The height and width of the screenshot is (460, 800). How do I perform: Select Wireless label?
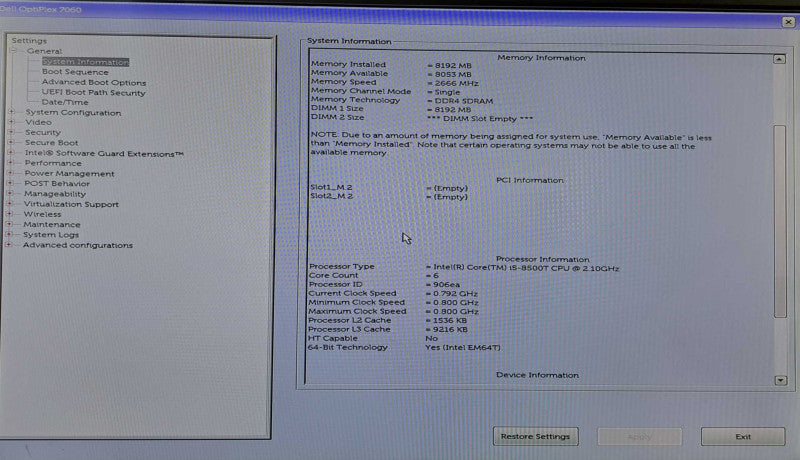(42, 214)
